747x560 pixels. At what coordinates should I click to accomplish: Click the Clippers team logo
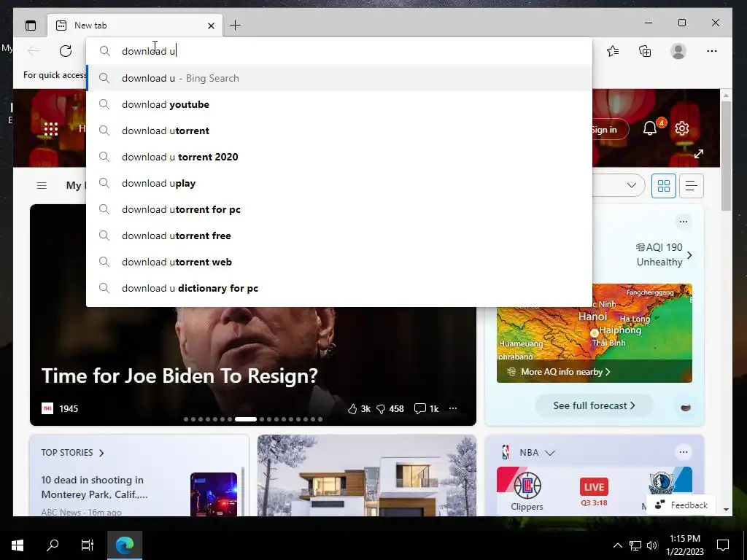pyautogui.click(x=527, y=486)
